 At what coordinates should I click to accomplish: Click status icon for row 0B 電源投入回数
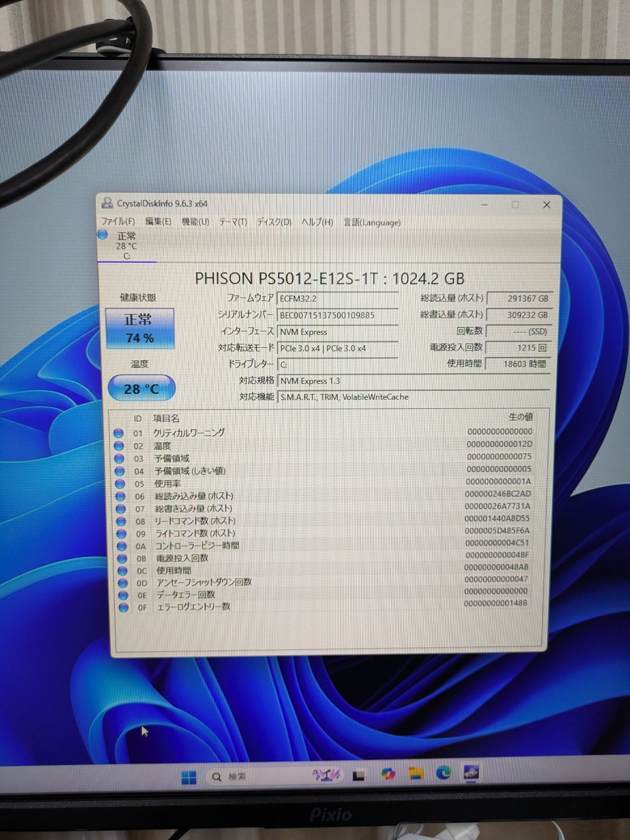pos(122,559)
